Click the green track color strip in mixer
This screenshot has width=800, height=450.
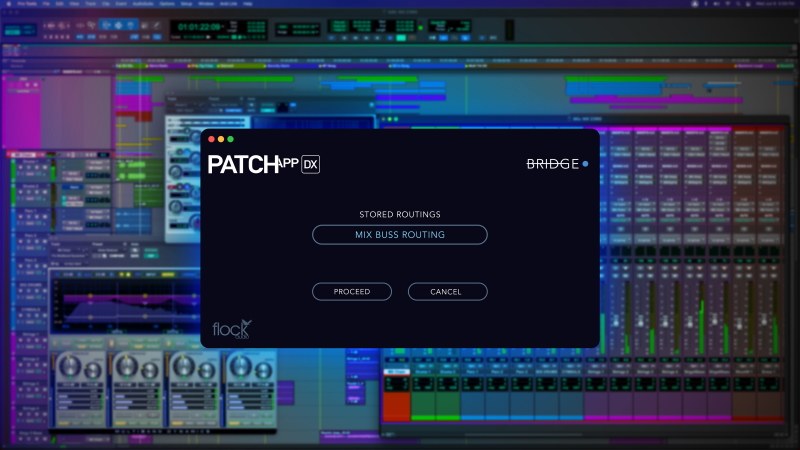(x=422, y=405)
